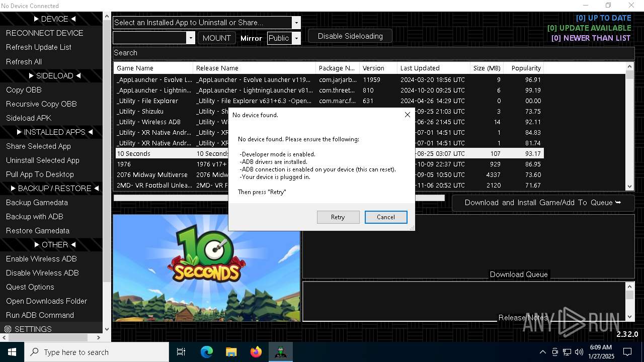The height and width of the screenshot is (362, 644).
Task: Click UPDATE AVAILABLE filter label
Action: tap(589, 28)
